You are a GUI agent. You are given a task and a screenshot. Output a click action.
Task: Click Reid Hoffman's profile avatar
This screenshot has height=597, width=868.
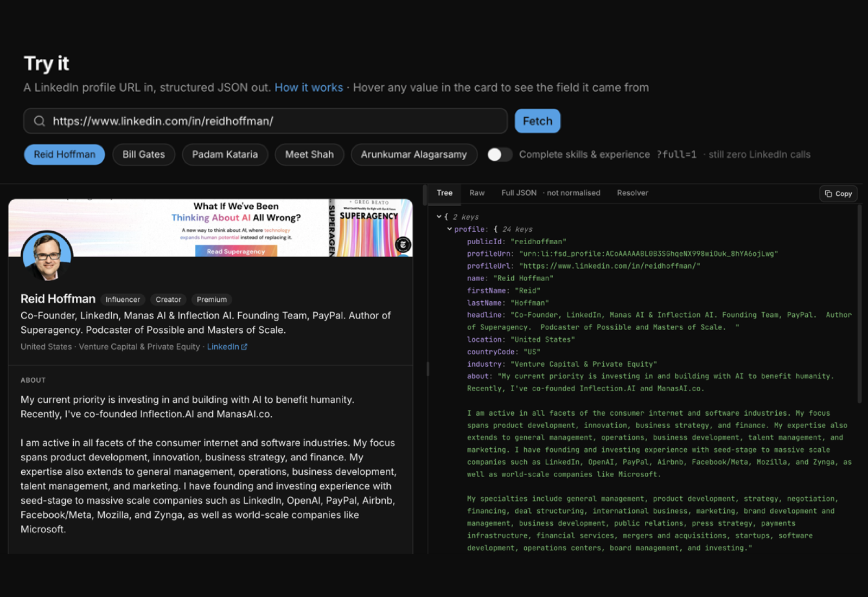tap(47, 256)
